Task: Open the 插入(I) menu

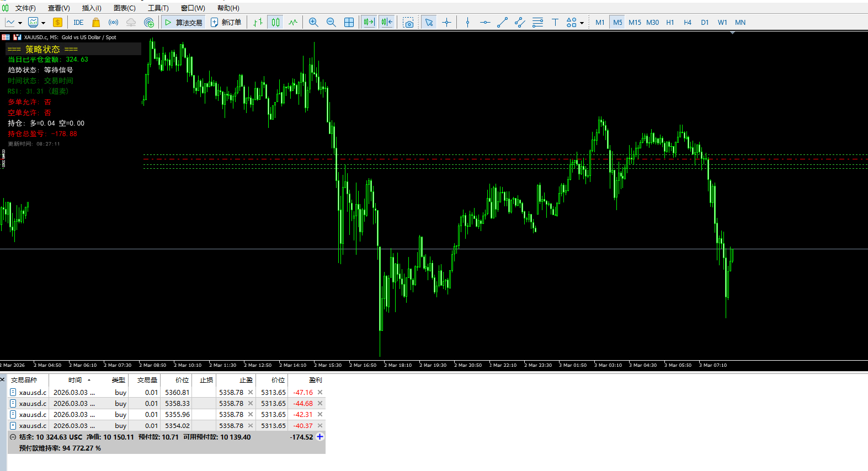Action: pyautogui.click(x=92, y=8)
